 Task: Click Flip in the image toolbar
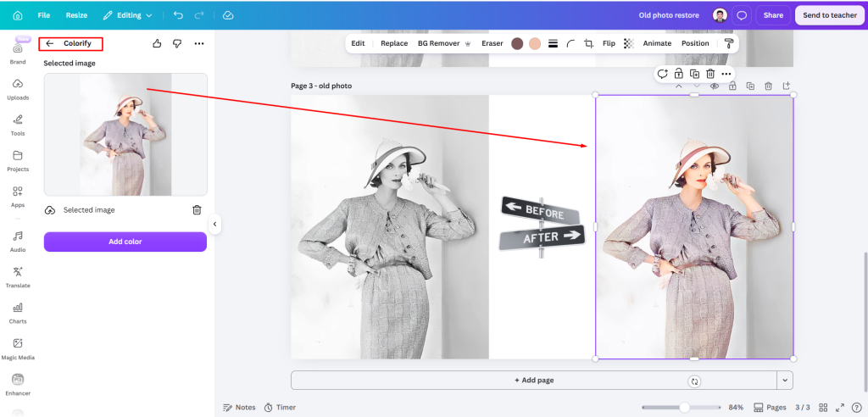609,43
